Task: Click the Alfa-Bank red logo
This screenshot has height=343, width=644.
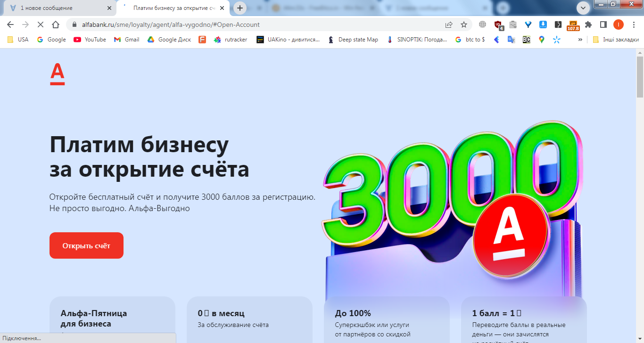Action: (57, 74)
